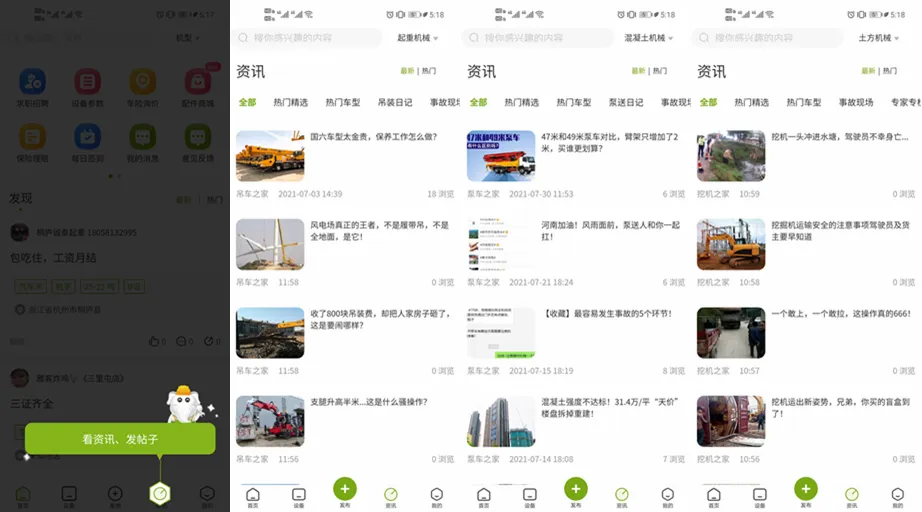The width and height of the screenshot is (922, 512).
Task: Click search field on 混凝土机械 screen
Action: pyautogui.click(x=537, y=38)
